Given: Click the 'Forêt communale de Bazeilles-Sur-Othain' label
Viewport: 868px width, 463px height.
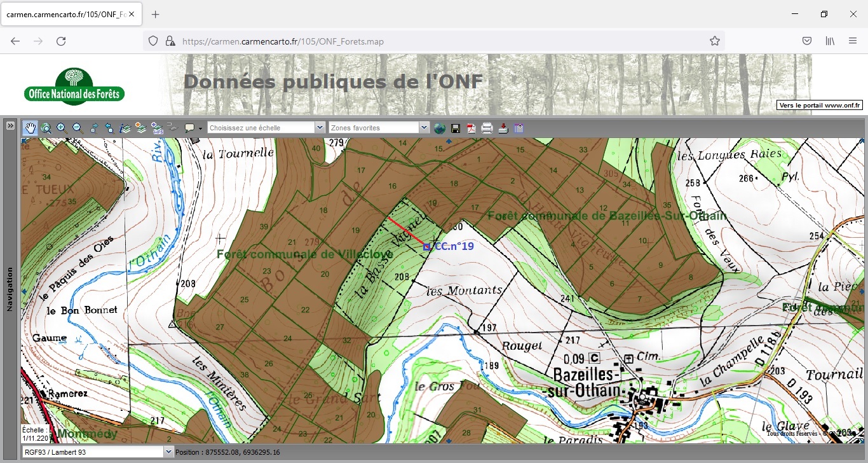Looking at the screenshot, I should point(607,216).
